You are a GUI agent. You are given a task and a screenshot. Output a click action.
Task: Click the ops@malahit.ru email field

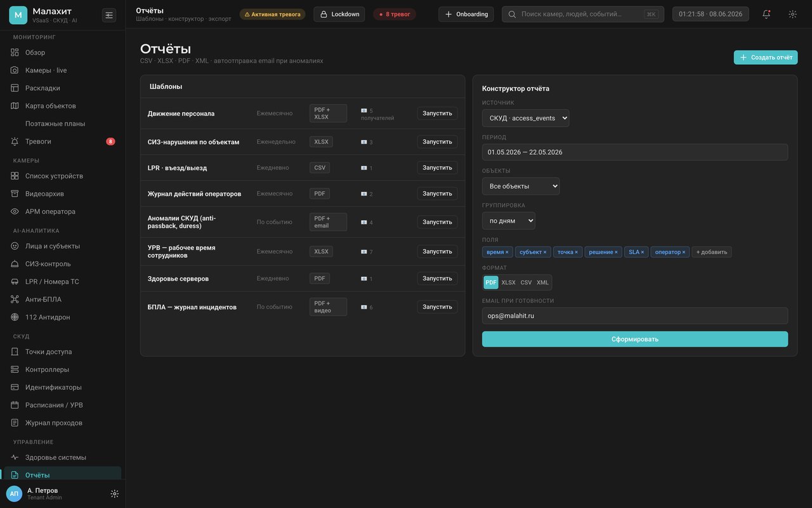[x=635, y=316]
